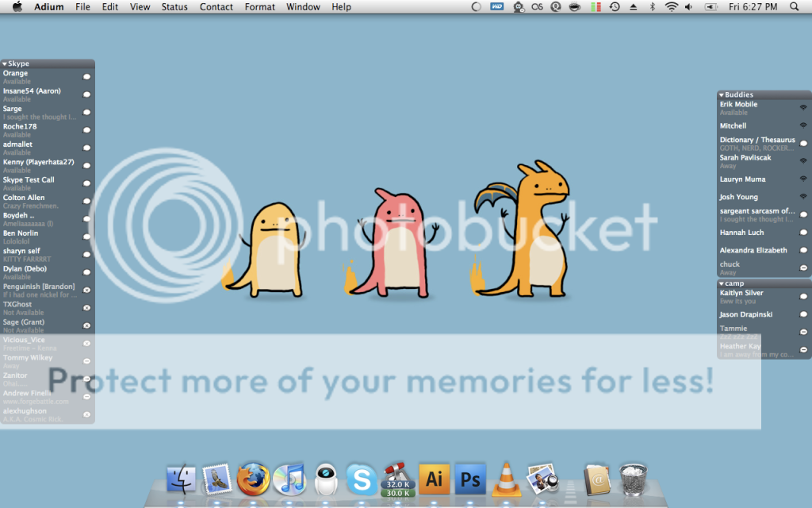Click the volume icon in menu bar
Viewport: 812px width, 508px height.
(688, 7)
